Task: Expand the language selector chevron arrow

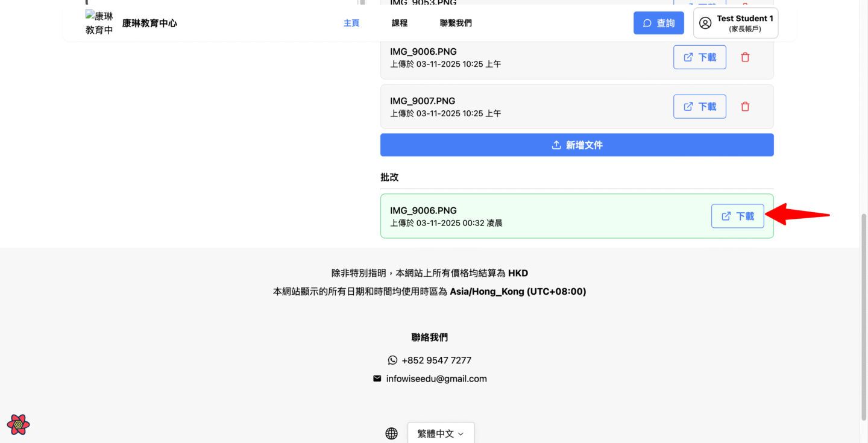Action: click(x=461, y=434)
